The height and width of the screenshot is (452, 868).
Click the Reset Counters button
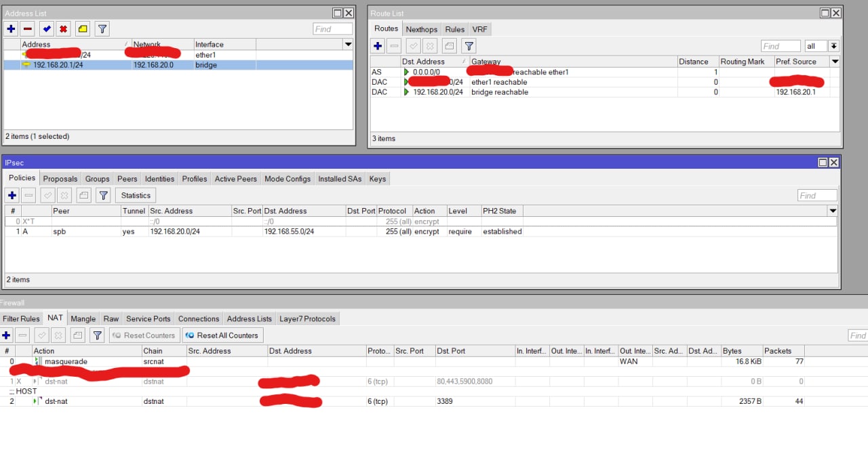click(143, 335)
